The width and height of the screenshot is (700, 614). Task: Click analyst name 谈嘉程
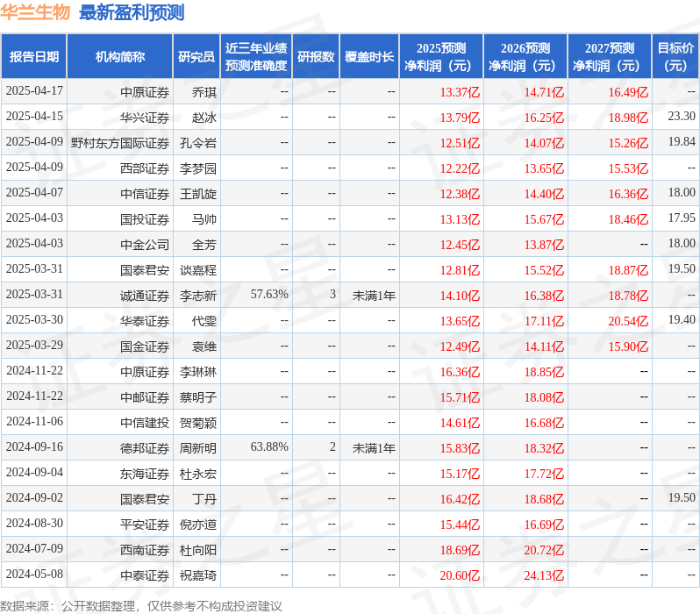coord(197,270)
